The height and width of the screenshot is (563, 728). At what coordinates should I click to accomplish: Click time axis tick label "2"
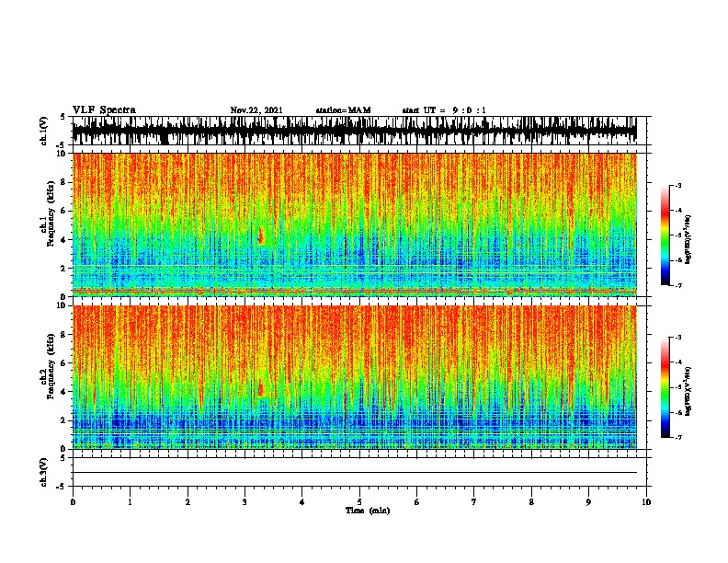(188, 502)
